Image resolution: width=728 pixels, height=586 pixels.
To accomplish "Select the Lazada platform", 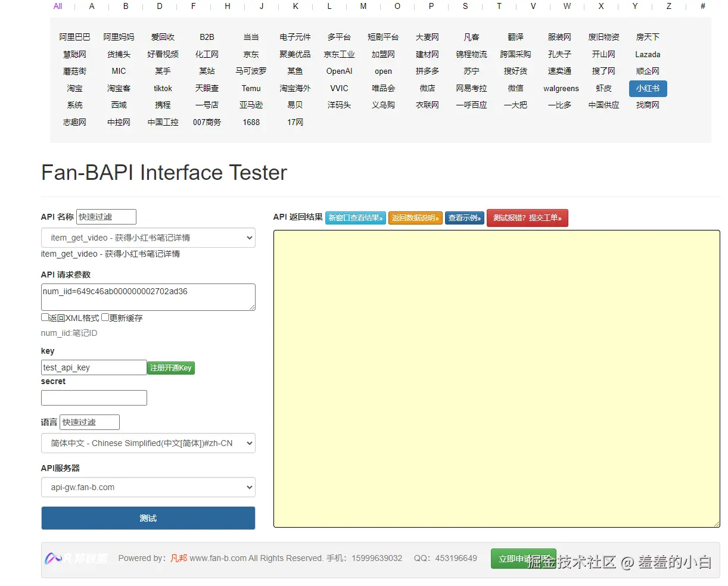I will pos(648,54).
